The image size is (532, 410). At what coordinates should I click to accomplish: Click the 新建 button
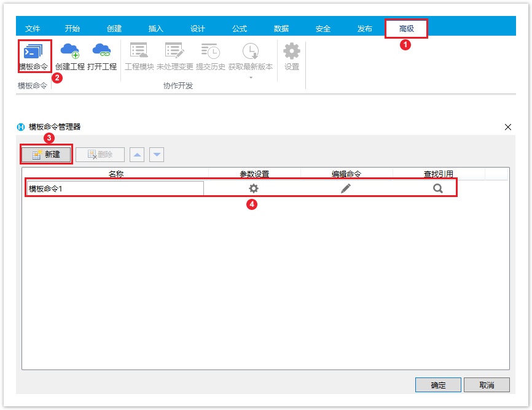coord(46,155)
